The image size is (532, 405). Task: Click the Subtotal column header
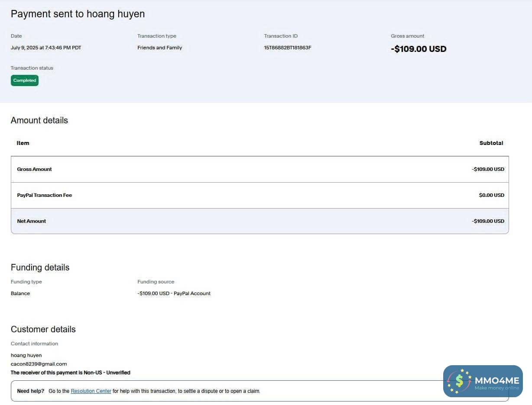(491, 143)
